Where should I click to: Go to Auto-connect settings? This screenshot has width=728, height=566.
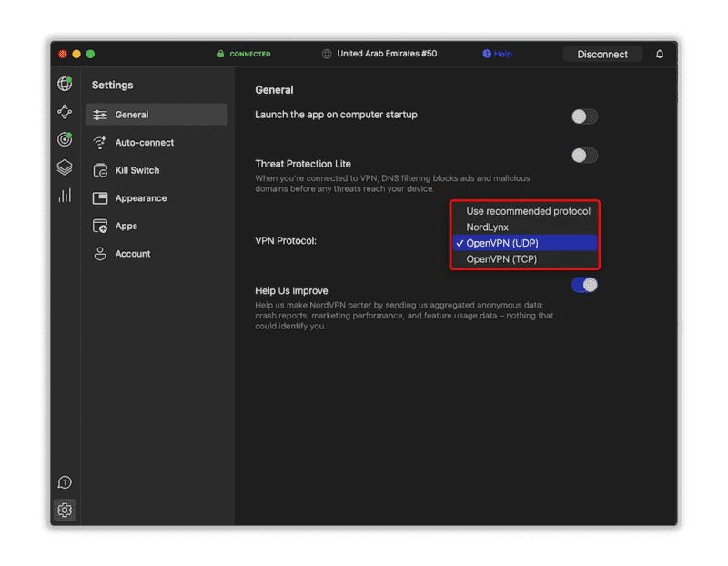tap(157, 143)
